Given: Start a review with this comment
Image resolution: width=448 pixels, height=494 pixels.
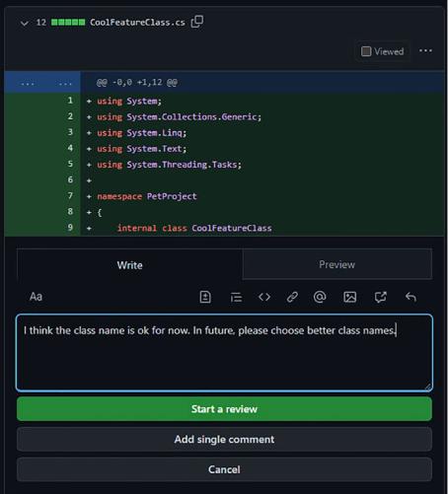Looking at the screenshot, I should tap(224, 409).
